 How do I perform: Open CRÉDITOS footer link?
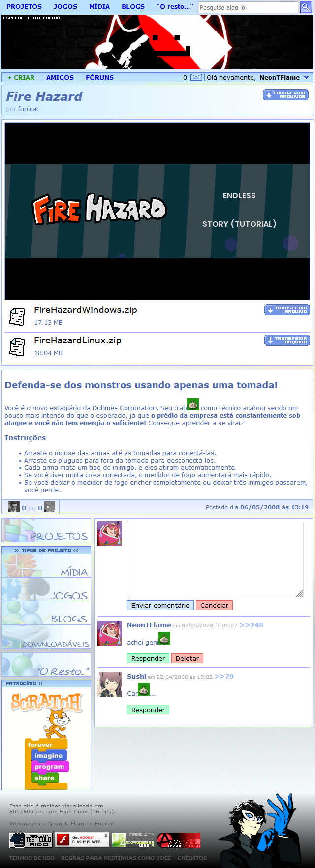192,858
